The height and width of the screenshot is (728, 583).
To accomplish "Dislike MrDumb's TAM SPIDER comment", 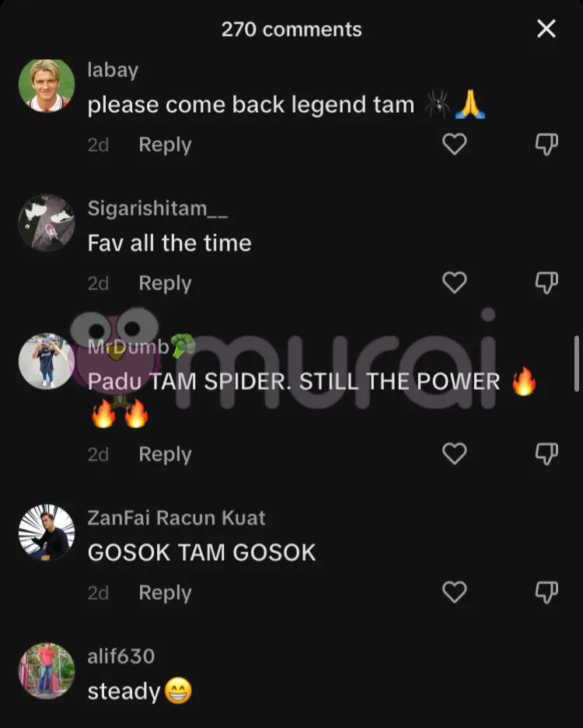I will (x=546, y=453).
